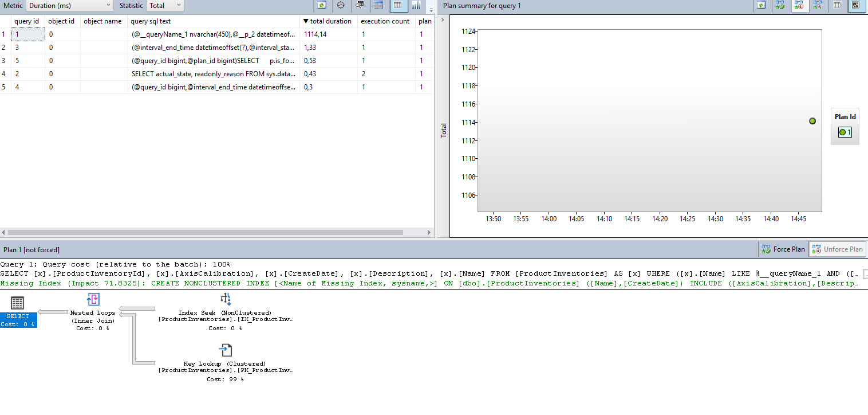Click the Unforce Plan button
The image size is (868, 415).
[x=837, y=249]
